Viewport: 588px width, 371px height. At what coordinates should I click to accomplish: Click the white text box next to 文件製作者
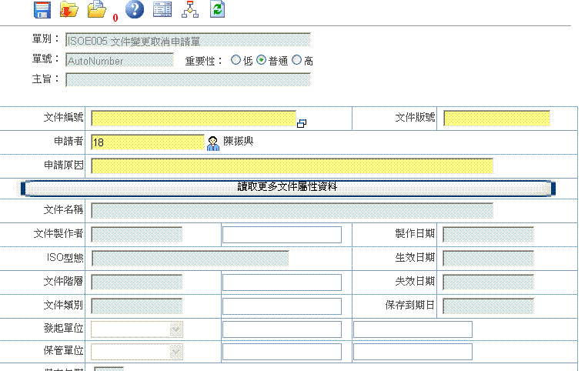click(x=282, y=235)
